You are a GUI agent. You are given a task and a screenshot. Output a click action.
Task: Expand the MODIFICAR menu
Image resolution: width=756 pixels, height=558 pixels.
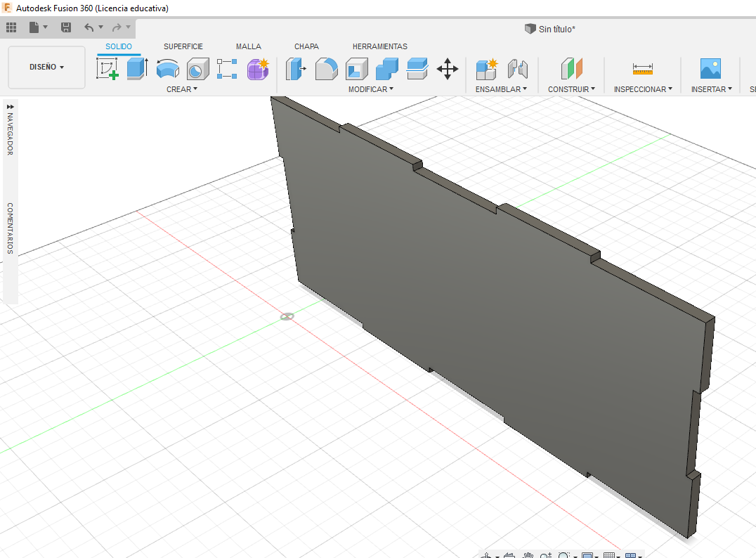click(x=371, y=89)
